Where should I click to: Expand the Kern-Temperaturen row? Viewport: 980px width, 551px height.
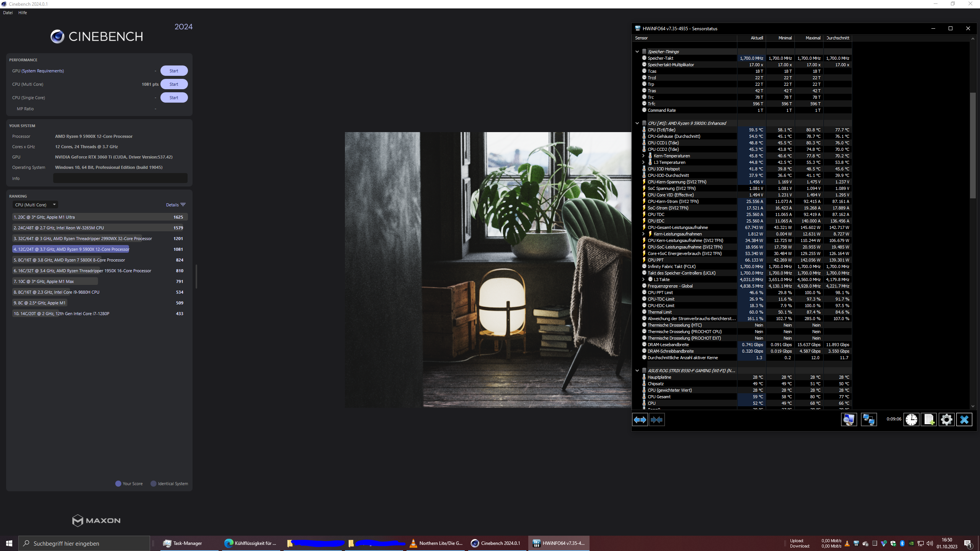pyautogui.click(x=643, y=156)
